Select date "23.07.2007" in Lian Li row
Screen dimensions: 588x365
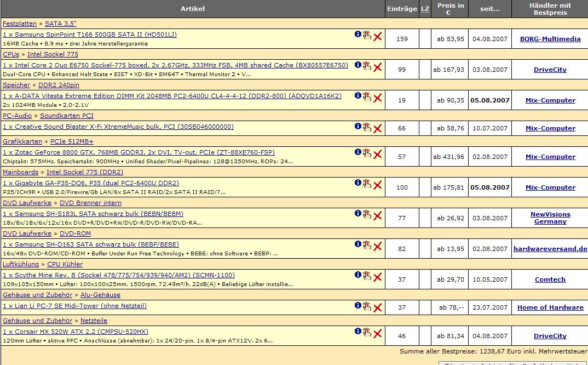pos(490,307)
